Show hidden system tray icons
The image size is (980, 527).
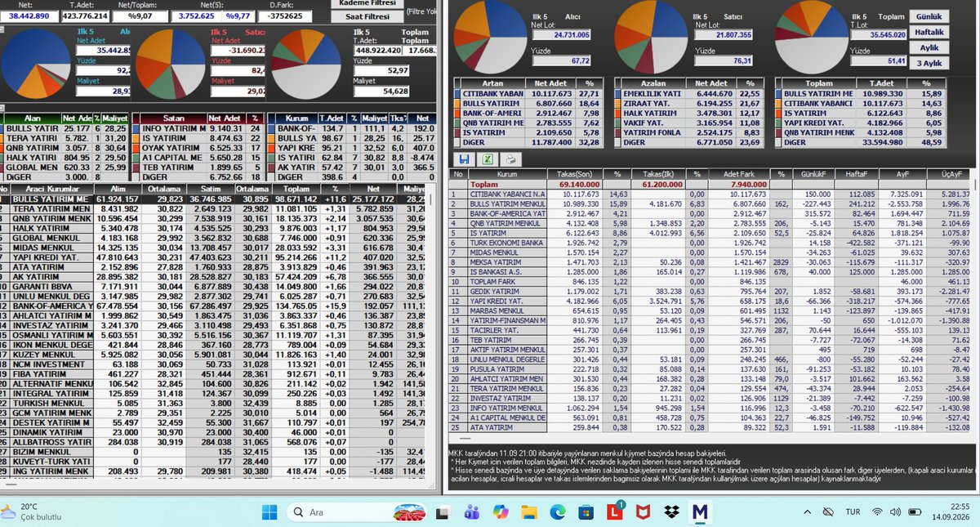tap(805, 512)
